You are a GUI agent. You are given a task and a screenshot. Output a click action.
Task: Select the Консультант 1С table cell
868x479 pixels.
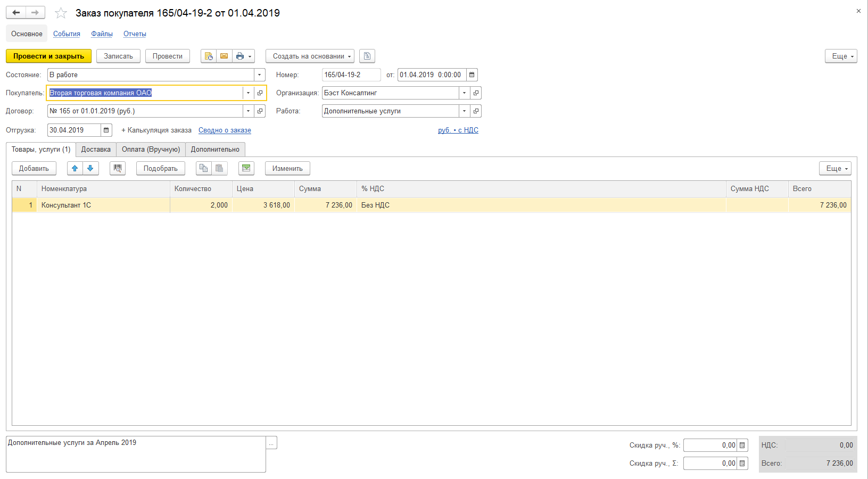[103, 205]
